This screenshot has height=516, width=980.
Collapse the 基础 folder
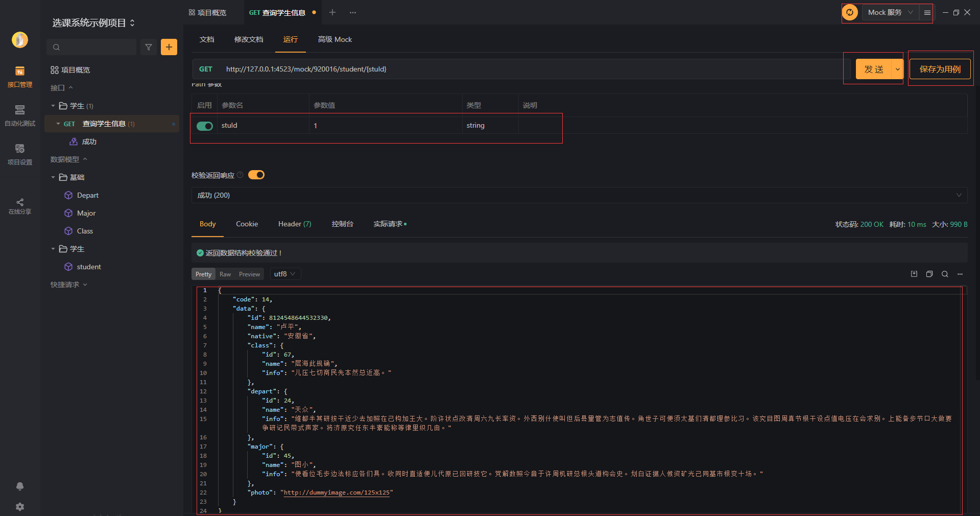point(53,177)
